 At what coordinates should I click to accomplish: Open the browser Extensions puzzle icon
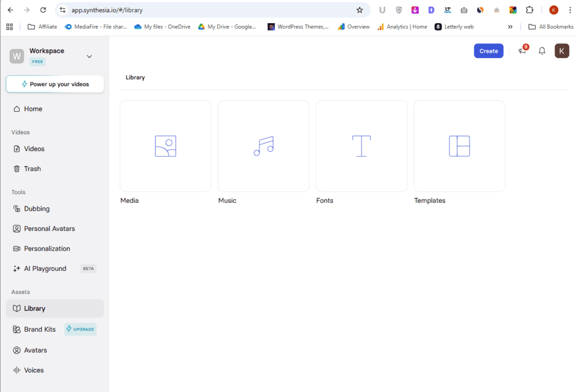[x=530, y=10]
